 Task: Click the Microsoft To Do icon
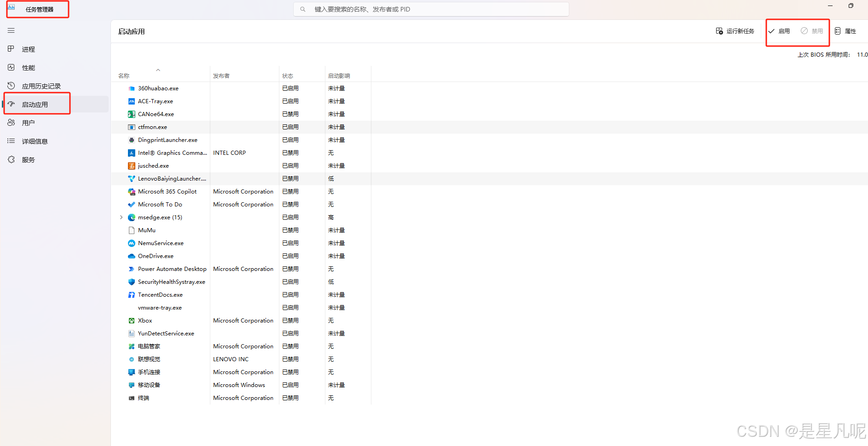(x=132, y=205)
